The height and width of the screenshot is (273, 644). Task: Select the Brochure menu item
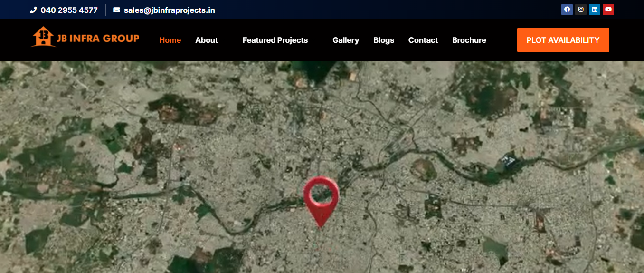469,40
